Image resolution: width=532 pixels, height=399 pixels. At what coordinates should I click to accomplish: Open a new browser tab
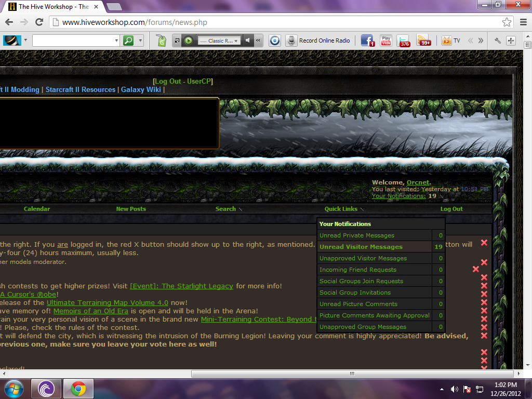pos(114,6)
